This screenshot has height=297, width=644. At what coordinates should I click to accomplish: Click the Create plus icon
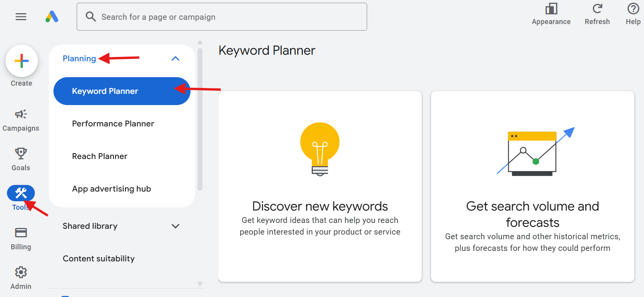click(21, 61)
